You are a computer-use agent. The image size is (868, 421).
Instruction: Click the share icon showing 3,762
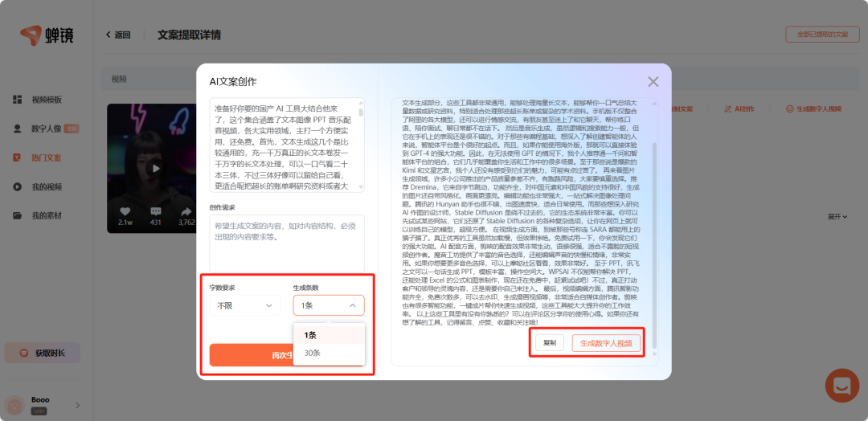click(186, 211)
